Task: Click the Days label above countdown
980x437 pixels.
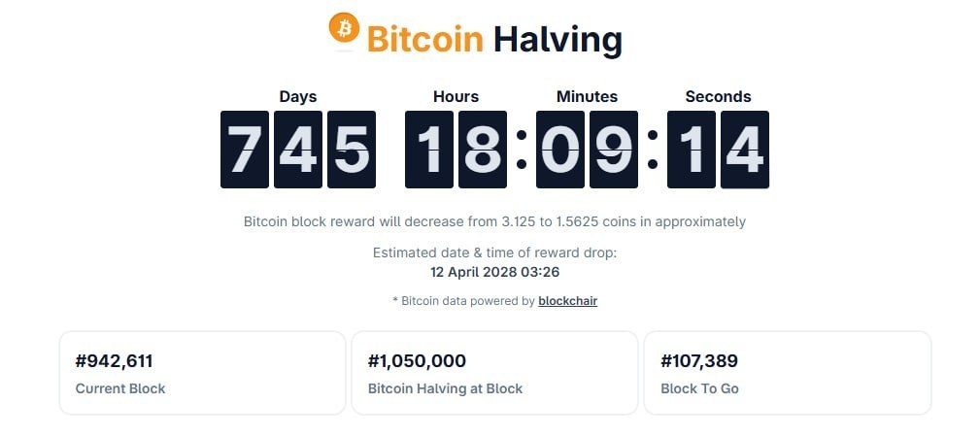Action: coord(298,96)
